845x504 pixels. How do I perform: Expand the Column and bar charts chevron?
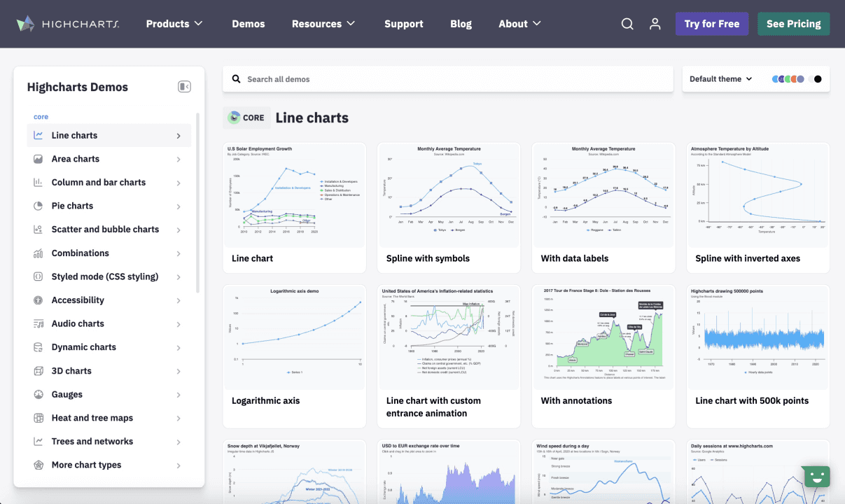click(x=179, y=183)
